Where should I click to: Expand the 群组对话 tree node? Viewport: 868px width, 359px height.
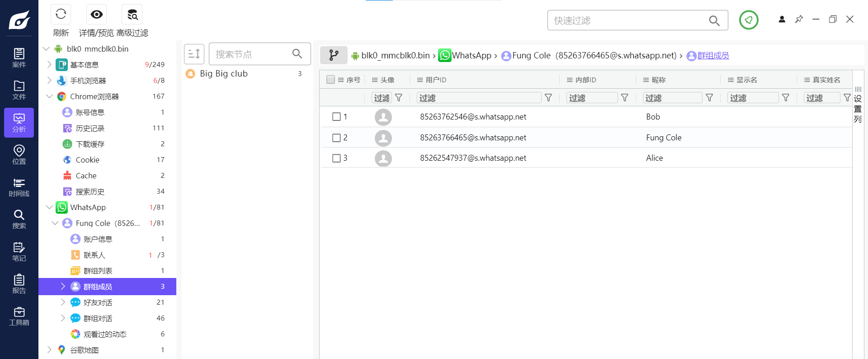coord(63,318)
